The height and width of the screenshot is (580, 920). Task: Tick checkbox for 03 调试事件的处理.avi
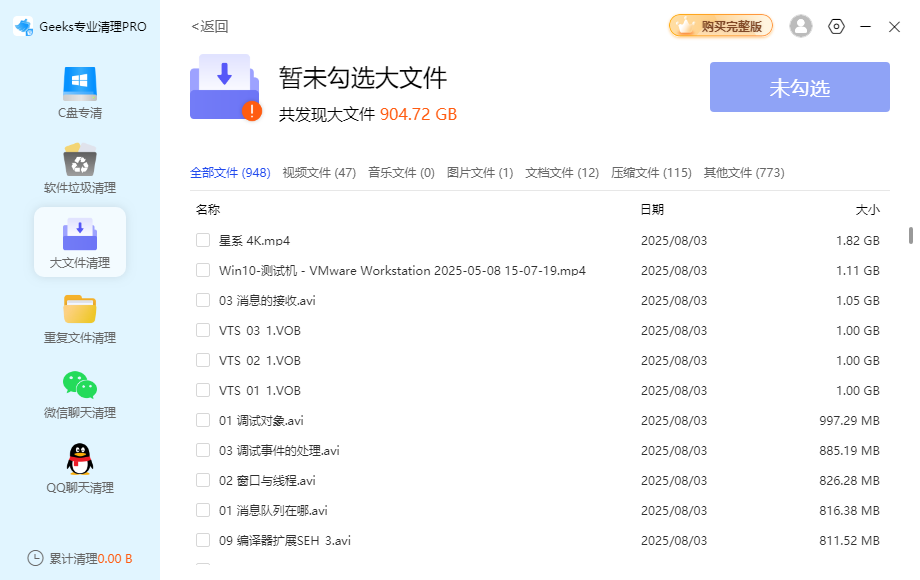click(203, 450)
